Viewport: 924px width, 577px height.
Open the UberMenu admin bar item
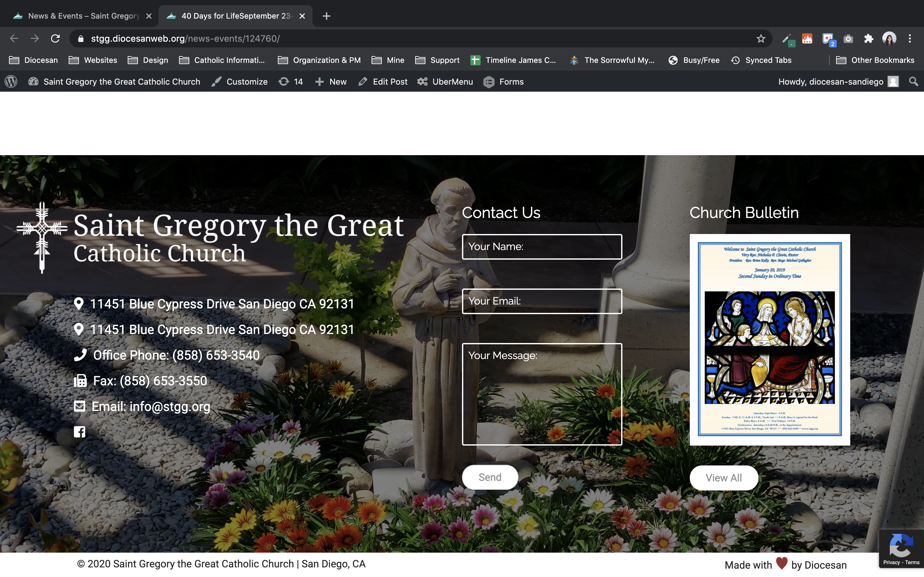click(445, 82)
